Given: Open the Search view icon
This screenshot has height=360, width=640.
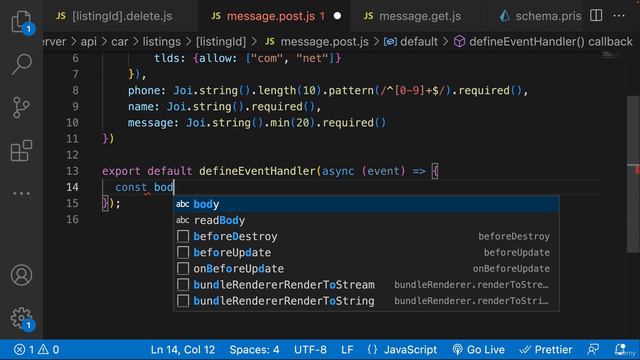Looking at the screenshot, I should (21, 64).
